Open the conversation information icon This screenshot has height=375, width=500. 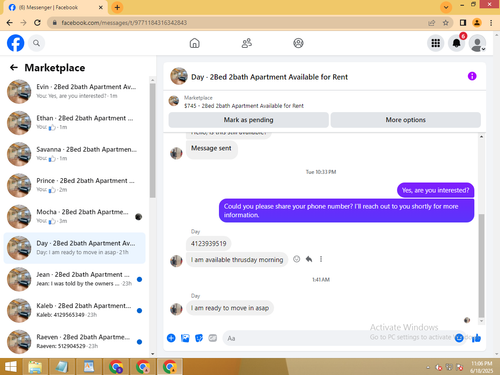pos(472,76)
